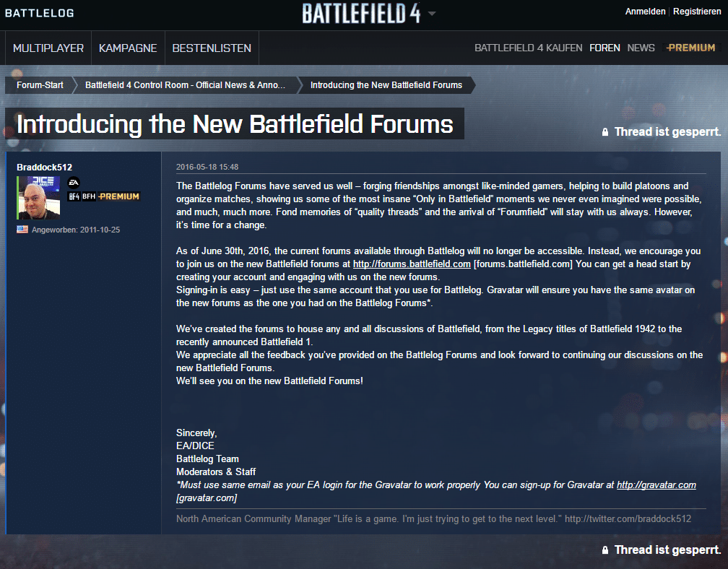Screen dimensions: 728x569
Task: Open the Multiplayer menu
Action: click(x=48, y=48)
